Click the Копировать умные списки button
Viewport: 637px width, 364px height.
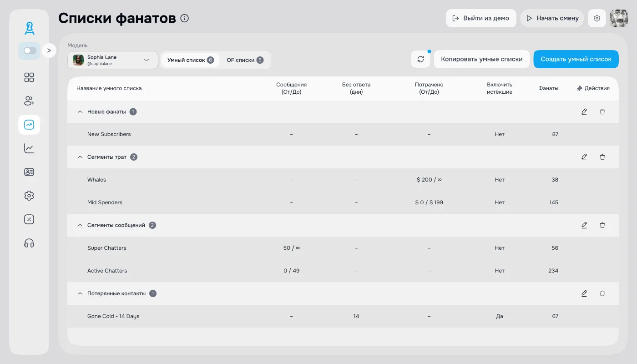click(x=481, y=59)
